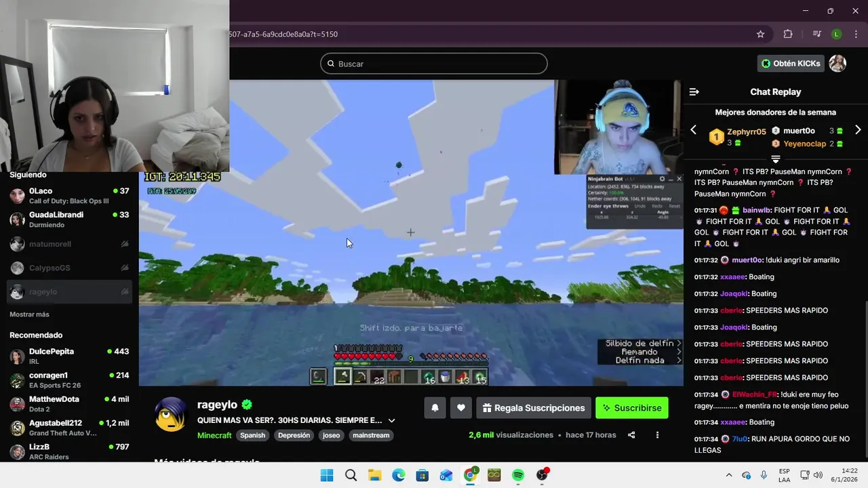
Task: Open the Minecraft category link
Action: (214, 435)
